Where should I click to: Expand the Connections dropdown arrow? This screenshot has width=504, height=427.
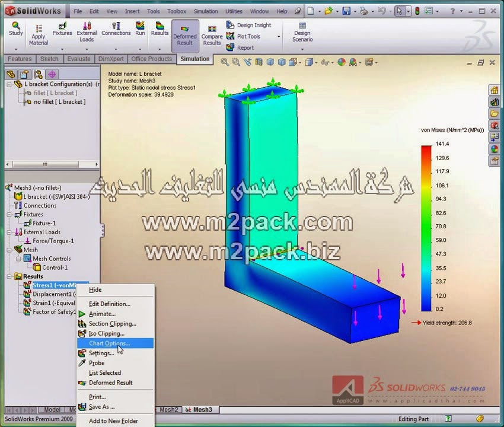click(116, 49)
